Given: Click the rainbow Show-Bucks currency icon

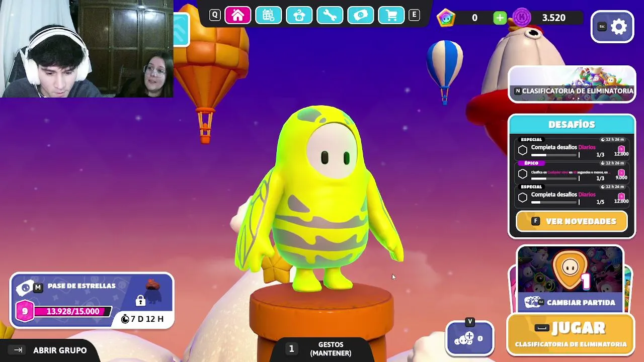Looking at the screenshot, I should (x=446, y=18).
